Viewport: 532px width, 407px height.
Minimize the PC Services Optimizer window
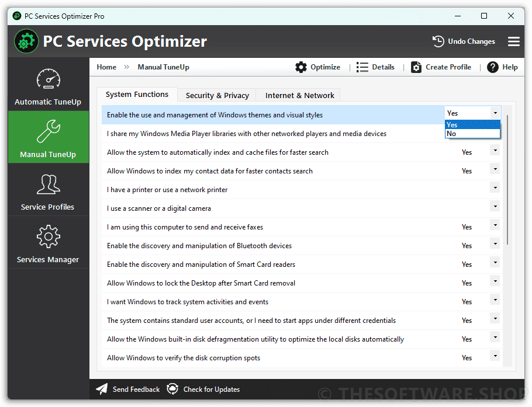pyautogui.click(x=457, y=16)
